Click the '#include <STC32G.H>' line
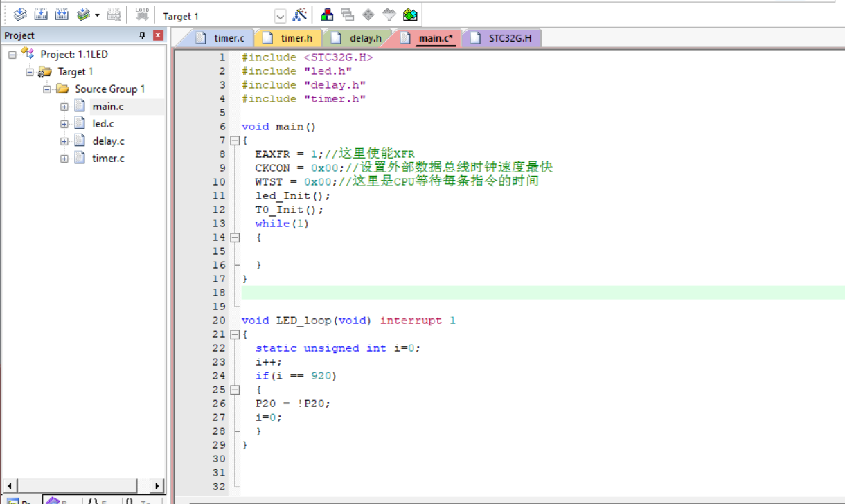Image resolution: width=845 pixels, height=504 pixels. [x=307, y=57]
